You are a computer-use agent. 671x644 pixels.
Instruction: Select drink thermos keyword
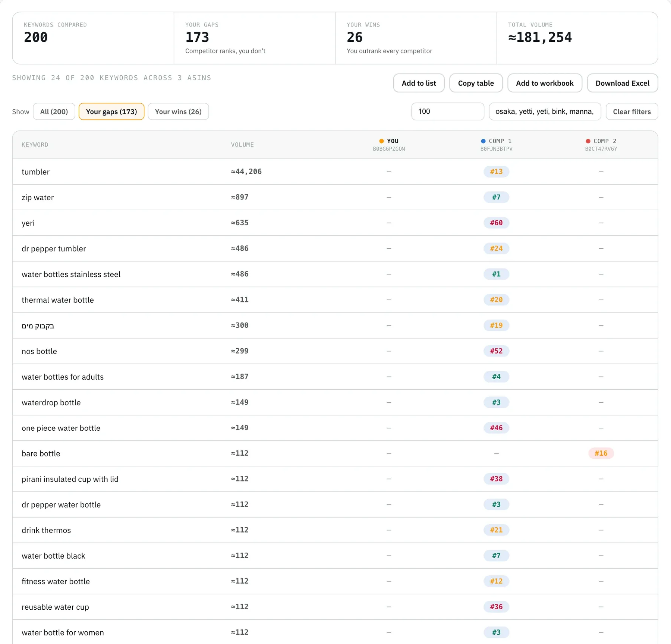point(46,530)
